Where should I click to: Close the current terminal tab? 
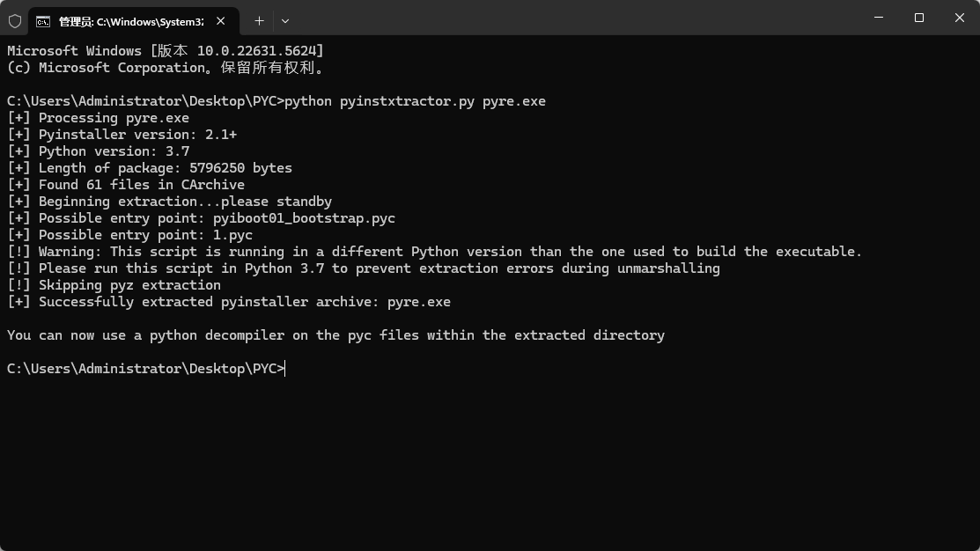[x=220, y=20]
